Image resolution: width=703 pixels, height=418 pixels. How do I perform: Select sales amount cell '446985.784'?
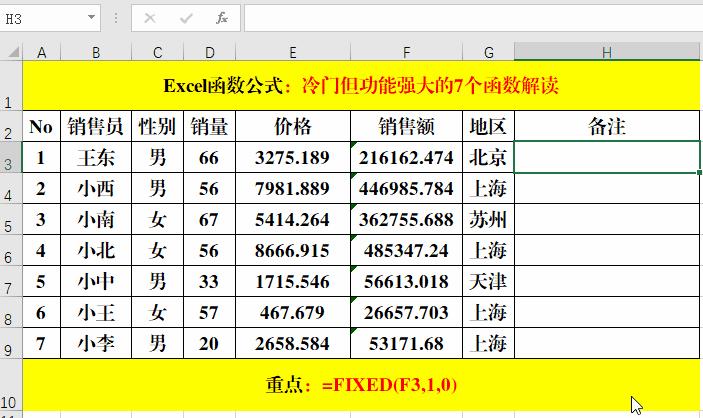tap(406, 188)
